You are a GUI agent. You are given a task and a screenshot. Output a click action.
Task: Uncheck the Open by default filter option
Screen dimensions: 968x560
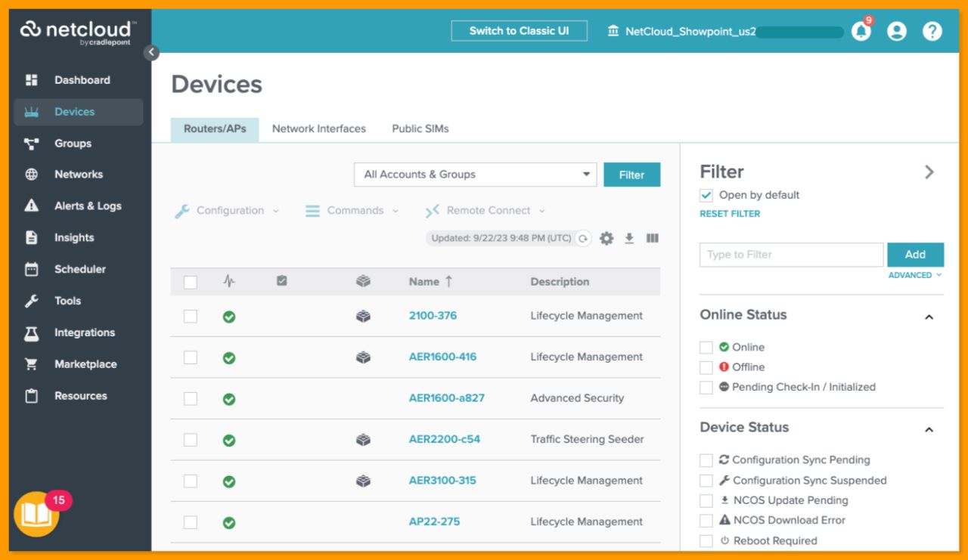click(706, 194)
